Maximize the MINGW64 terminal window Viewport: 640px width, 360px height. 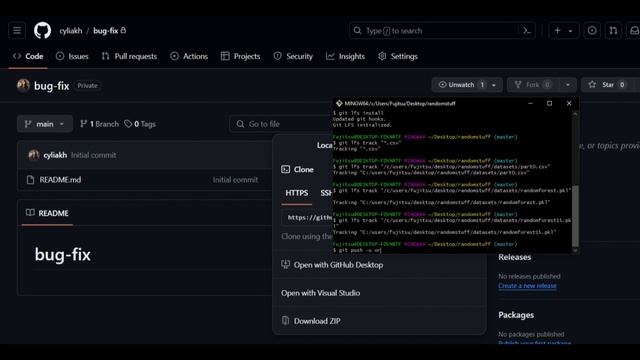click(549, 103)
